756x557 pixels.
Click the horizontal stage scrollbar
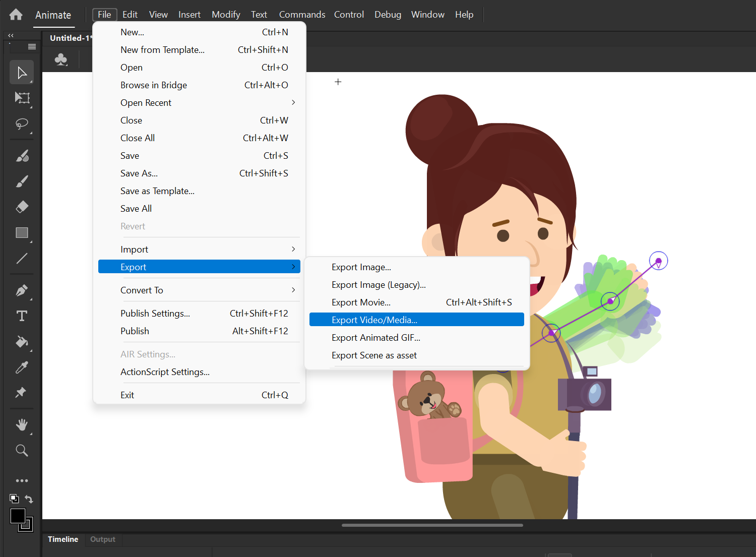pyautogui.click(x=432, y=525)
